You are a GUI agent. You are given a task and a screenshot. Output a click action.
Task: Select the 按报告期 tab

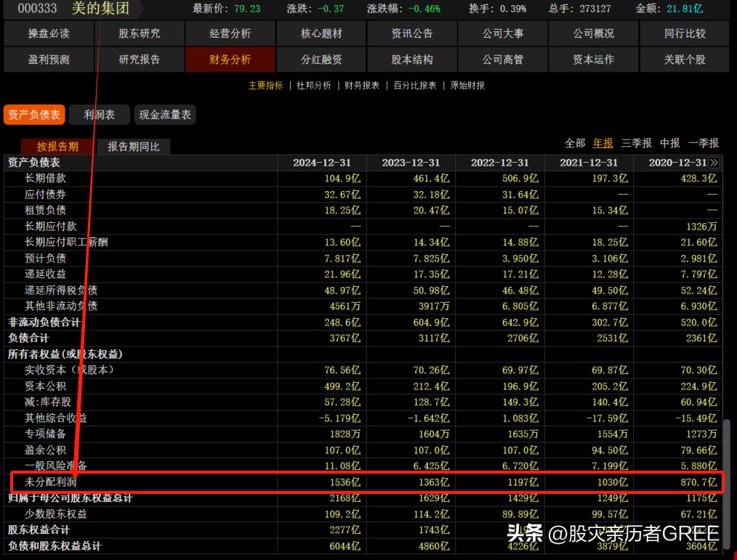(58, 147)
